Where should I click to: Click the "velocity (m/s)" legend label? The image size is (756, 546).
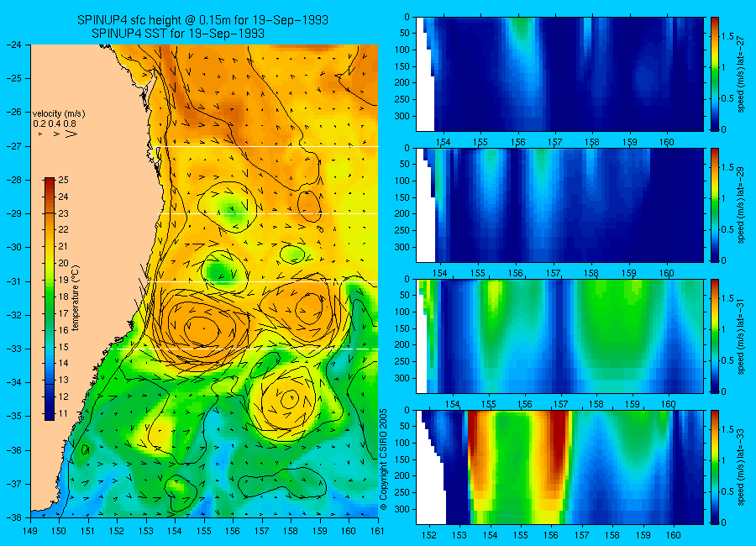click(x=59, y=114)
